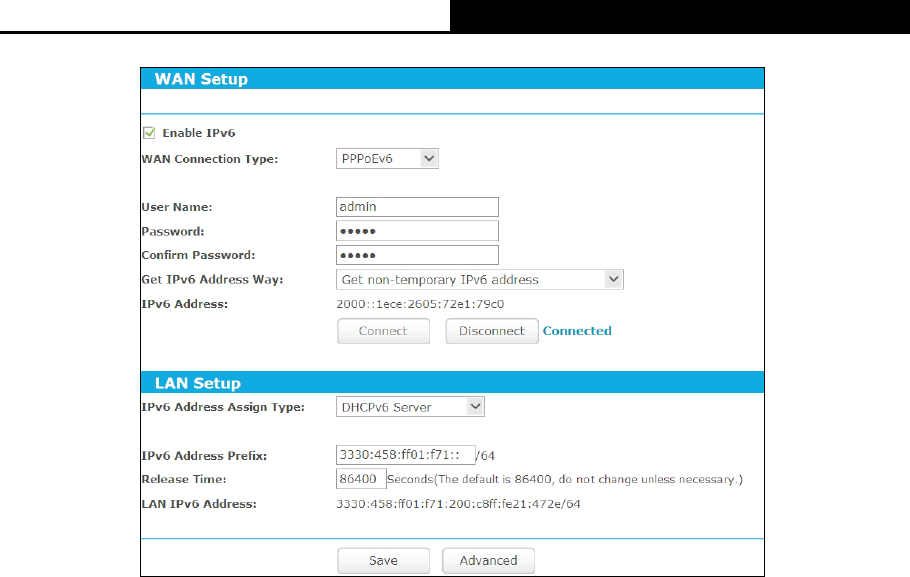Click the Release Time default seconds note
This screenshot has height=577, width=910.
coord(565,479)
